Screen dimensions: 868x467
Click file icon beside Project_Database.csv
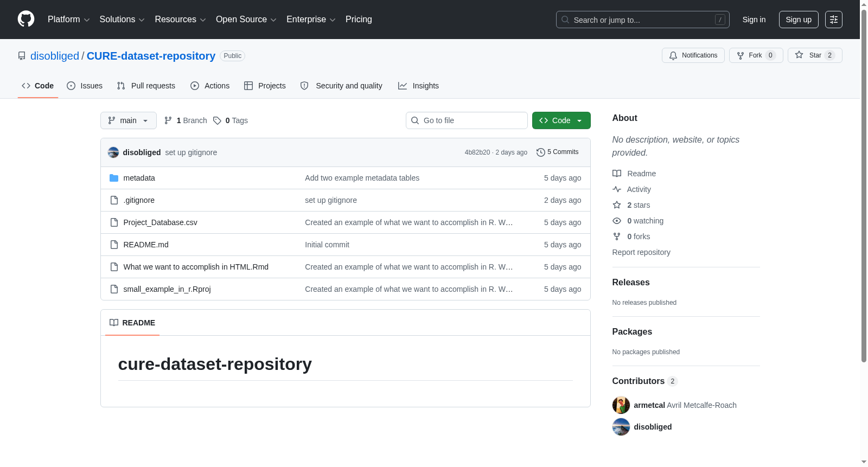point(114,222)
